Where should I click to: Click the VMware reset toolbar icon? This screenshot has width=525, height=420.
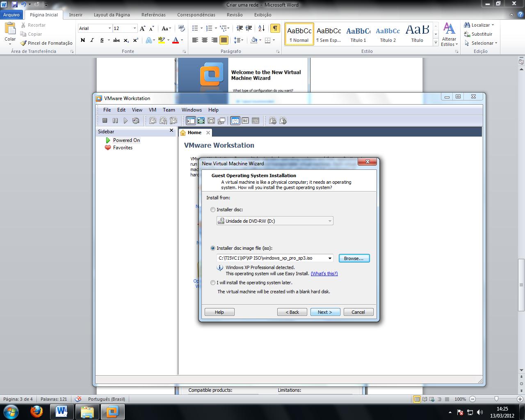(136, 121)
